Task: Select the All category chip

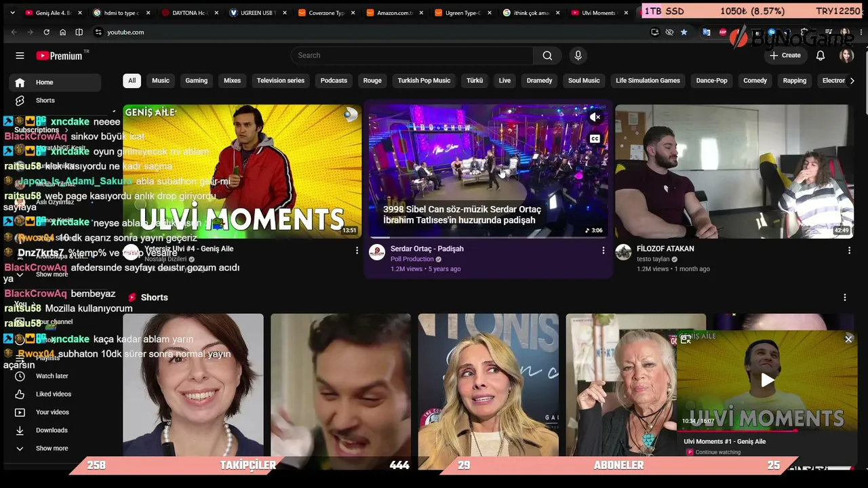Action: click(132, 81)
